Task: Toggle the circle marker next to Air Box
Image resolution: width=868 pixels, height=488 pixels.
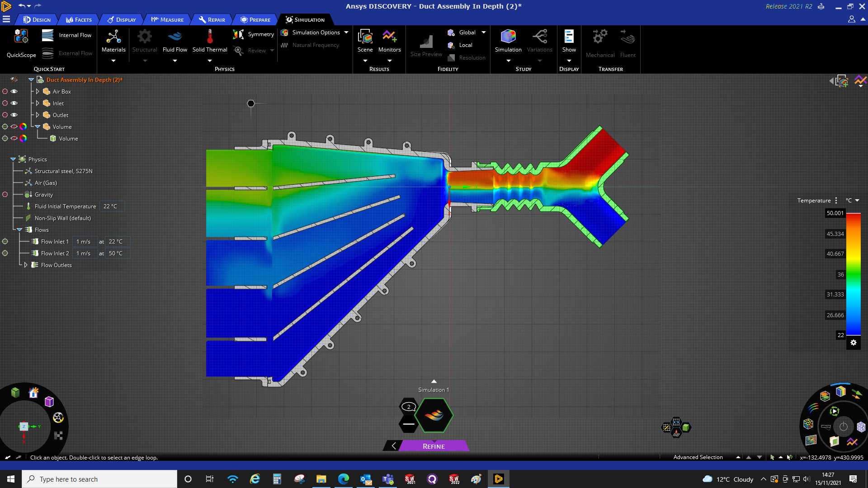Action: click(5, 91)
